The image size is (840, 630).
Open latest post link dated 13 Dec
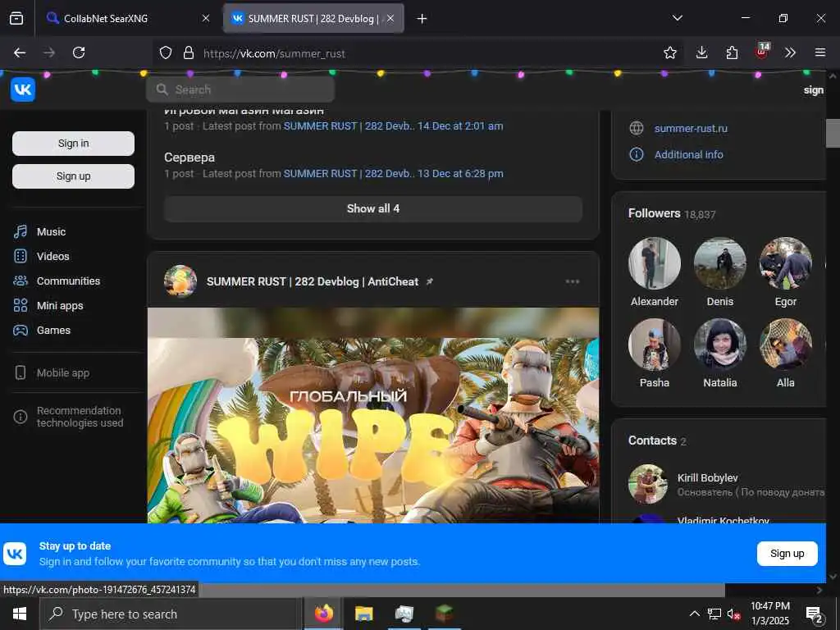[x=393, y=174]
